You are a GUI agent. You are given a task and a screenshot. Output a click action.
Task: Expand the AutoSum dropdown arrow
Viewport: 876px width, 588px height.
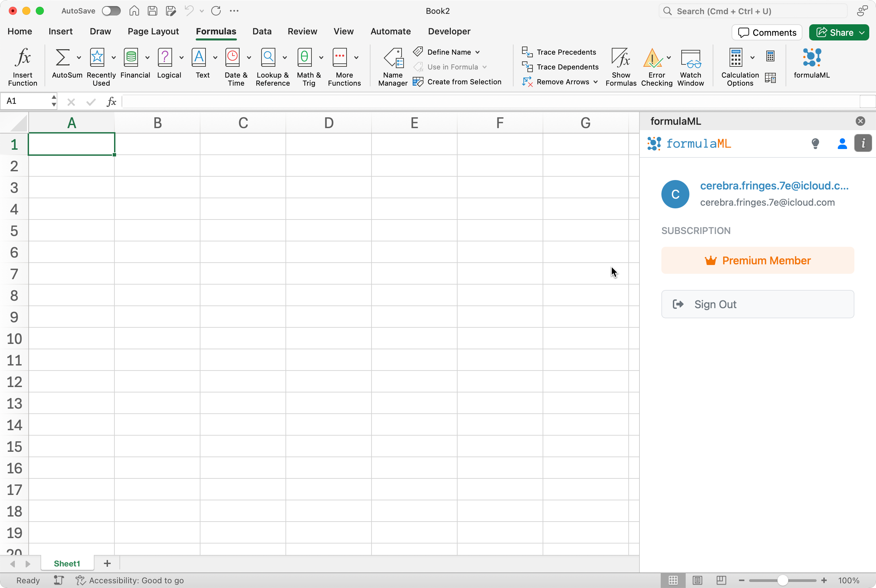[79, 57]
